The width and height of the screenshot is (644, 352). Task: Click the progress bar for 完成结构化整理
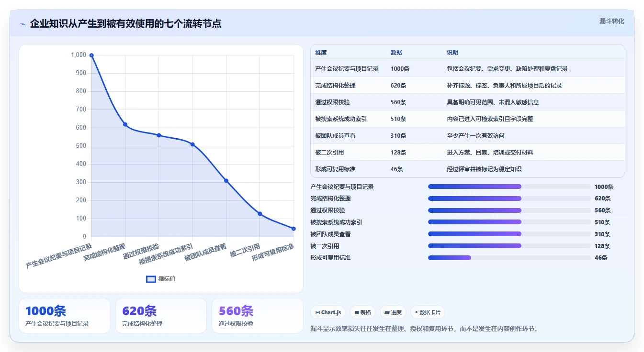(x=509, y=198)
